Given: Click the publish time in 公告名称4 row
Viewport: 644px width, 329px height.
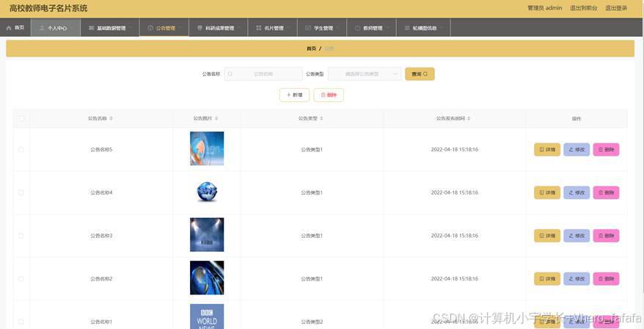Looking at the screenshot, I should tap(454, 192).
